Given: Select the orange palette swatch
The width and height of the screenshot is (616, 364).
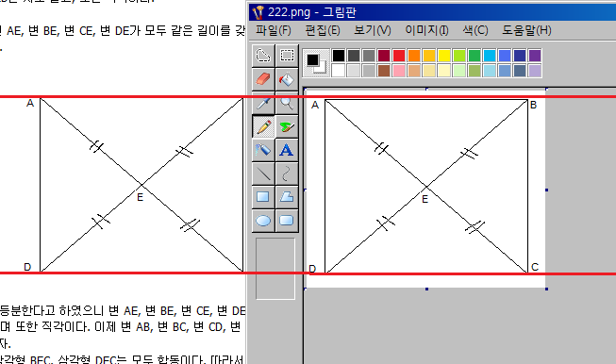Looking at the screenshot, I should (x=414, y=56).
